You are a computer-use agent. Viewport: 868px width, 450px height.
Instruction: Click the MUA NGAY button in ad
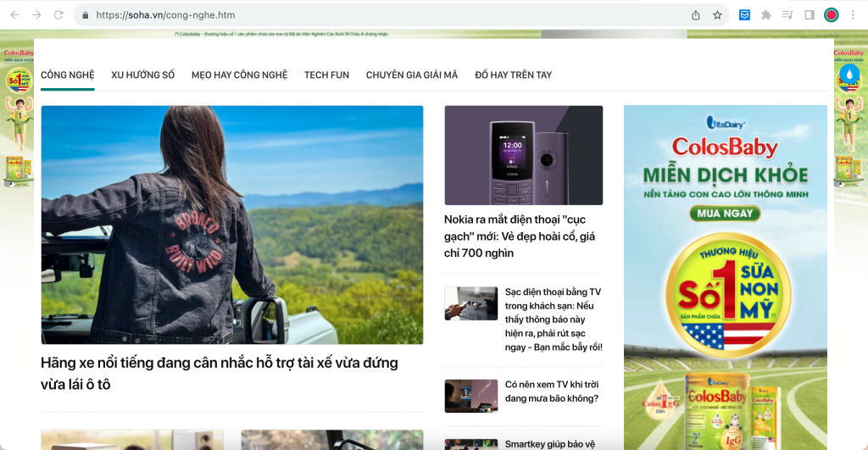coord(725,214)
